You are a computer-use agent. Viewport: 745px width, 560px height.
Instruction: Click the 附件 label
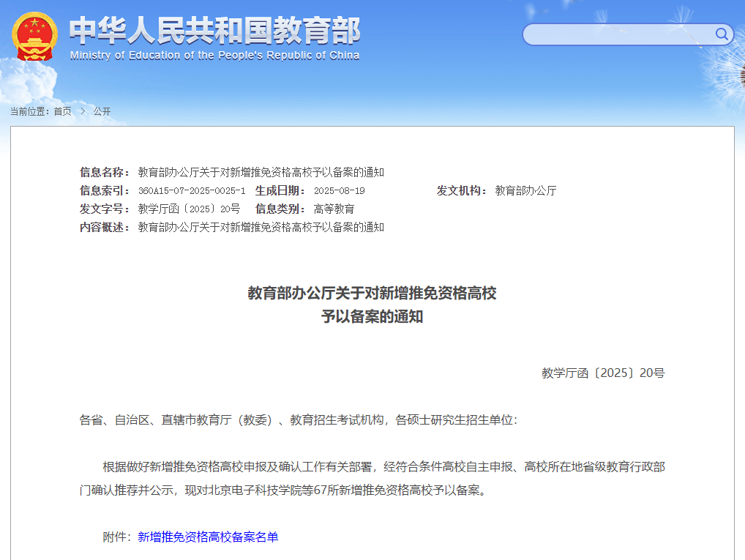pyautogui.click(x=117, y=537)
